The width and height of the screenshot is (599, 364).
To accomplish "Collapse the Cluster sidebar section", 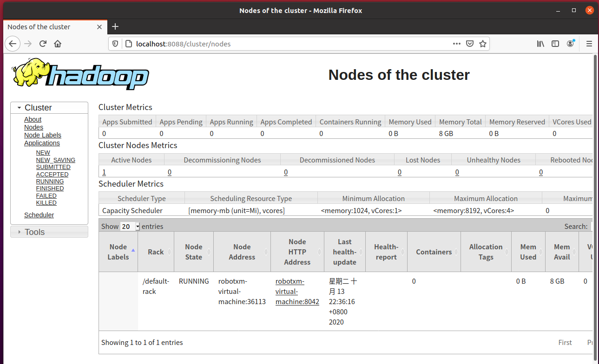I will 38,108.
